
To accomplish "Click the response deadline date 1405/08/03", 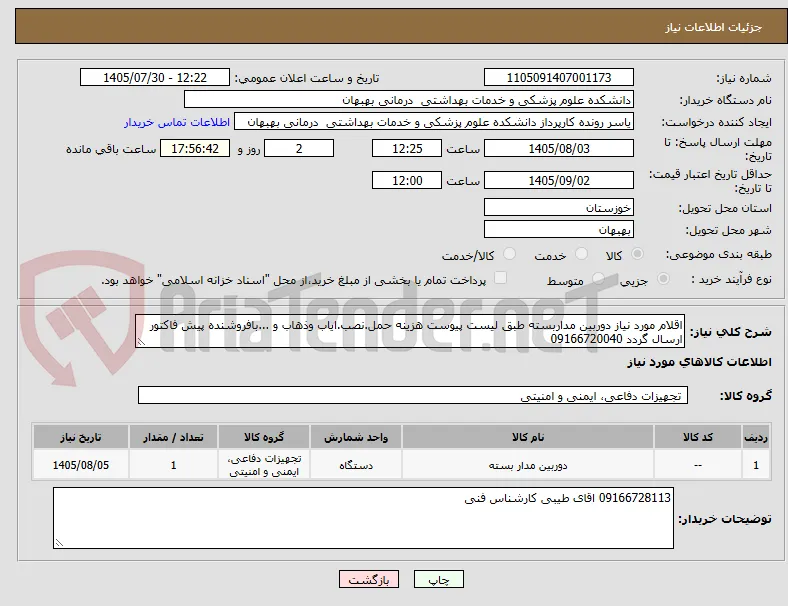I will click(558, 149).
